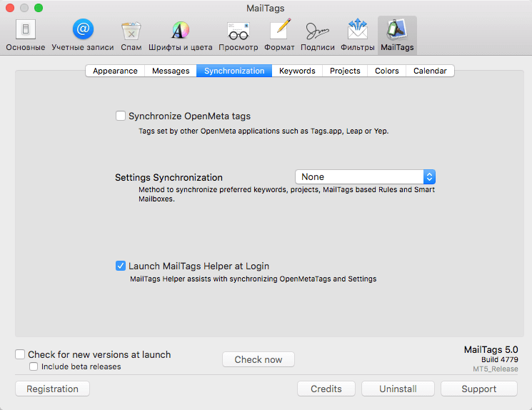Switch to the Colors tab

pyautogui.click(x=387, y=71)
